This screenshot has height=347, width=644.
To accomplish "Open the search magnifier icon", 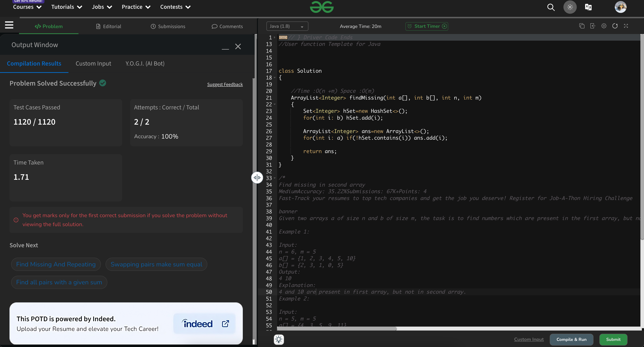I will coord(551,7).
